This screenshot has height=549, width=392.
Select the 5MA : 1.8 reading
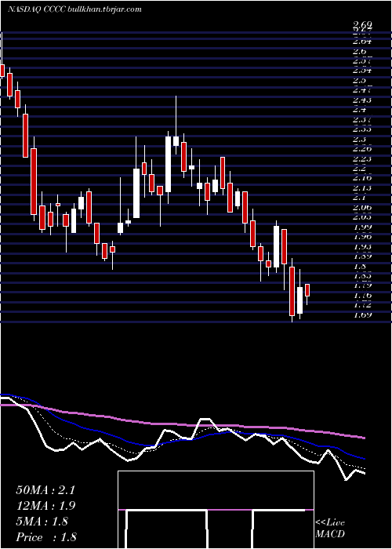42,522
